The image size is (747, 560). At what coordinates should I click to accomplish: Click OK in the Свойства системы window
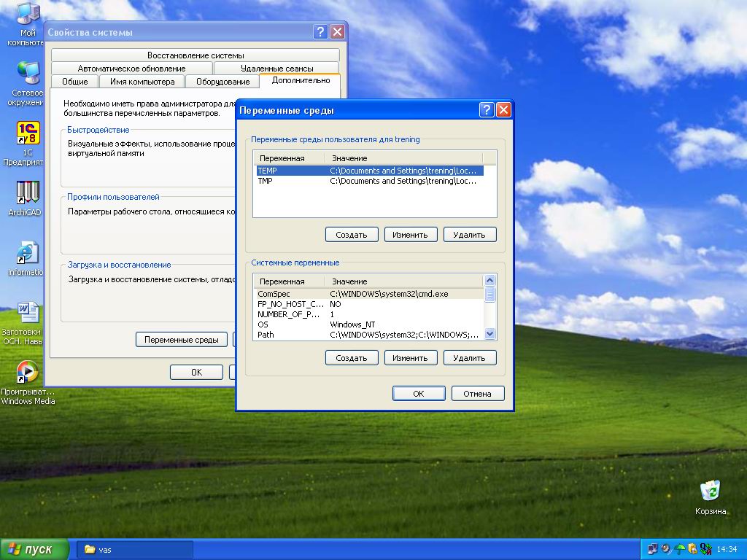click(x=196, y=372)
